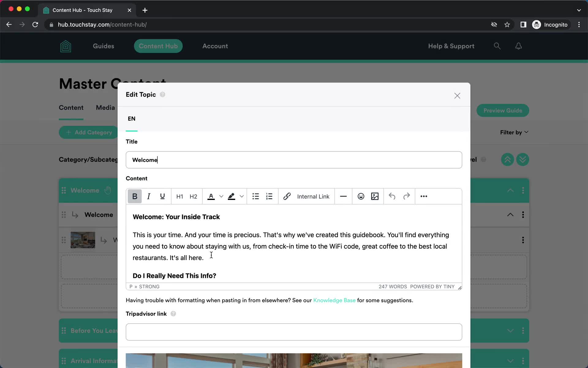Enable unordered bullet list formatting
This screenshot has width=588, height=368.
coord(255,196)
